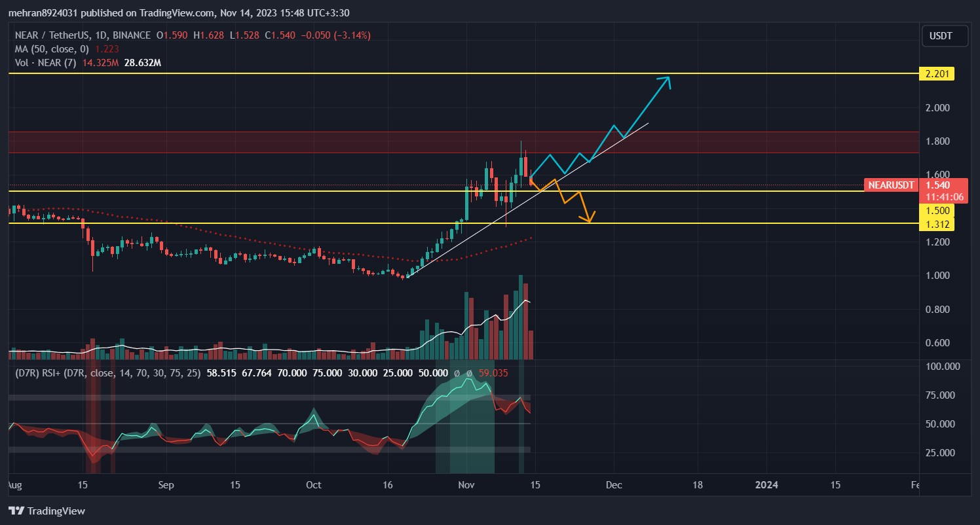Click the 1.200 price axis label
980x525 pixels.
click(x=937, y=242)
